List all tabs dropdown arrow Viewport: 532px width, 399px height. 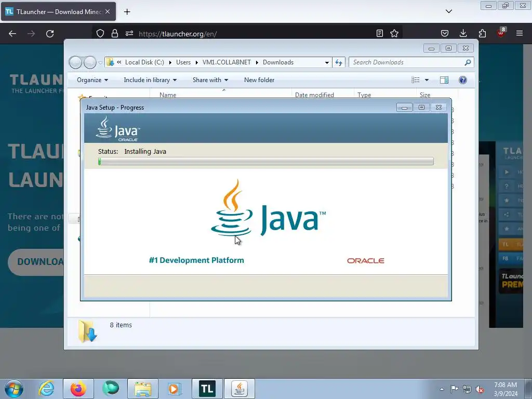click(448, 11)
